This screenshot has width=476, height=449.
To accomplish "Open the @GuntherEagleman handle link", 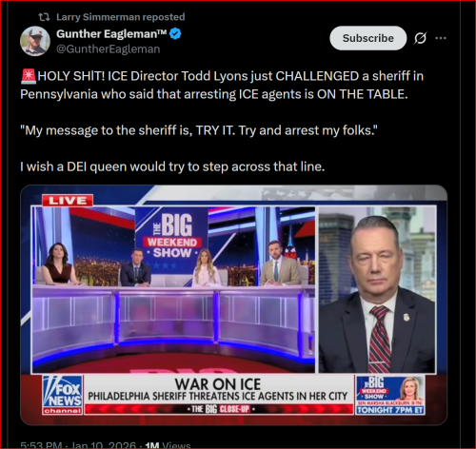I will 109,49.
